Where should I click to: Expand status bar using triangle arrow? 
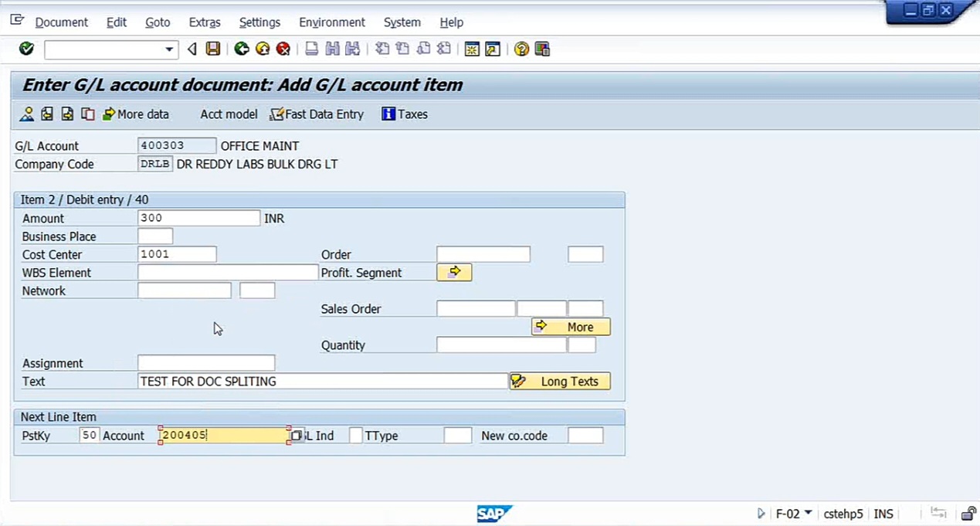pos(761,514)
